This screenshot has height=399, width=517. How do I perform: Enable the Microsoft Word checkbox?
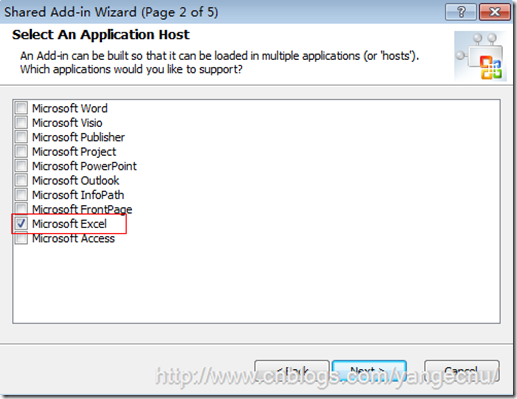point(21,108)
